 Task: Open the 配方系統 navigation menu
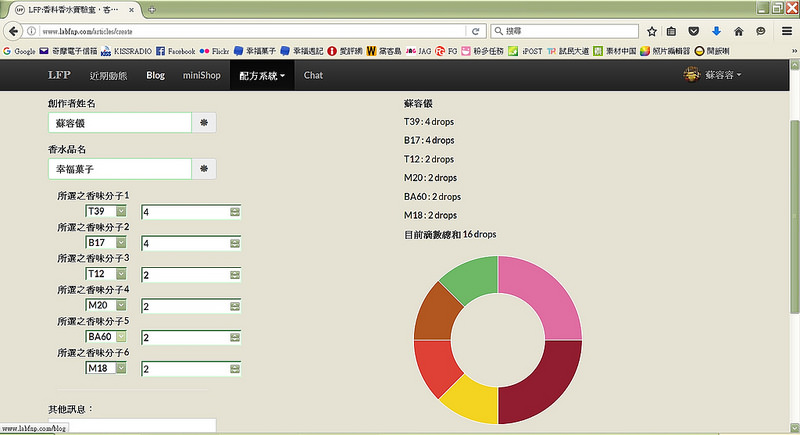coord(262,75)
